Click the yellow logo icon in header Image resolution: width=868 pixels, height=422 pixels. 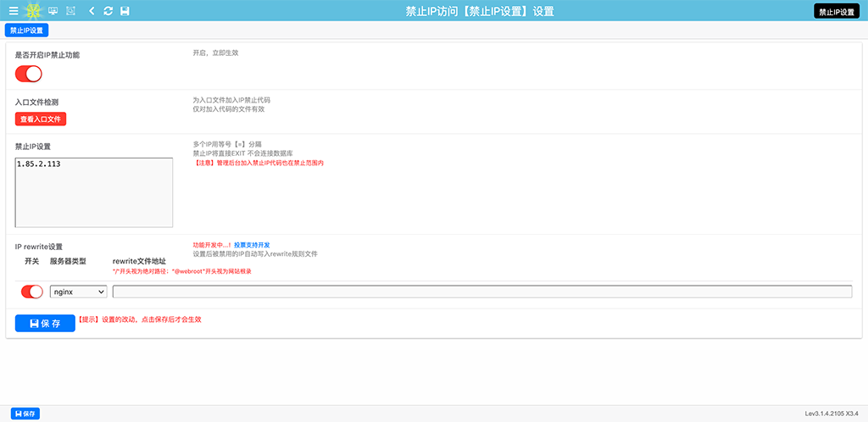point(33,11)
